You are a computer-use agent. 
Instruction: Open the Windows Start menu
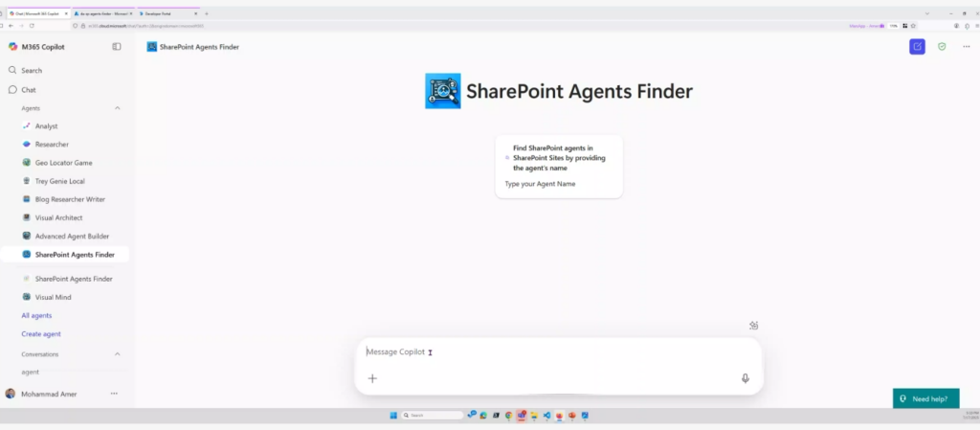point(393,415)
